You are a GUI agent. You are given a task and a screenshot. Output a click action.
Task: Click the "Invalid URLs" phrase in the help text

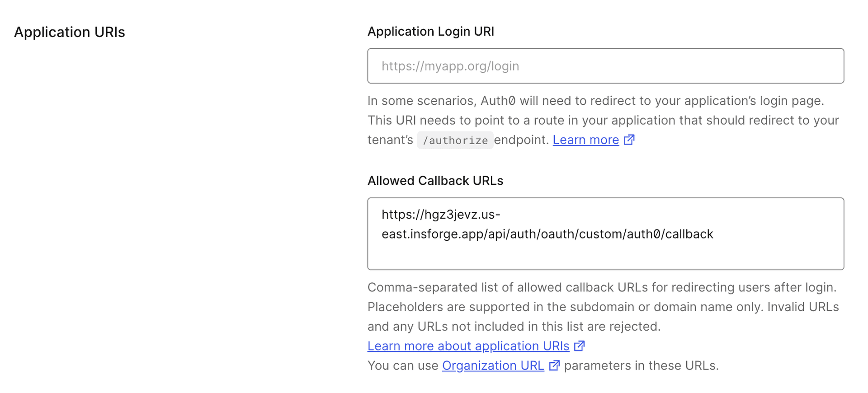(805, 307)
